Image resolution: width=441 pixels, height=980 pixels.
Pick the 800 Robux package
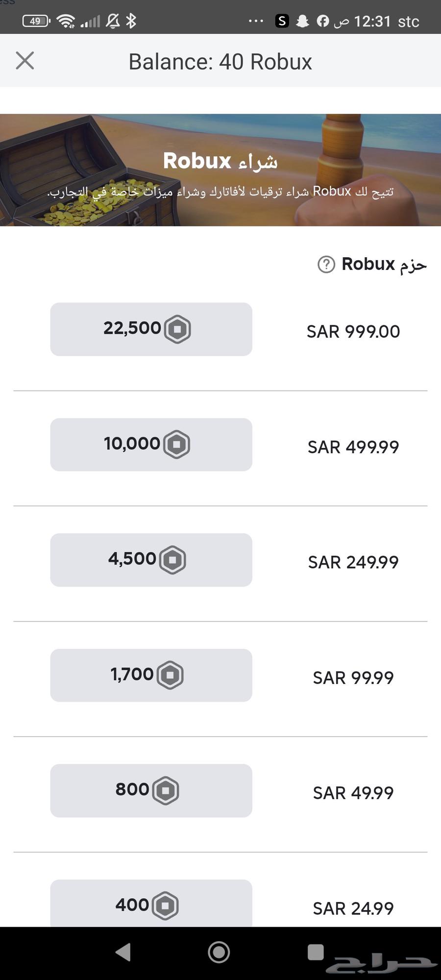click(x=151, y=790)
